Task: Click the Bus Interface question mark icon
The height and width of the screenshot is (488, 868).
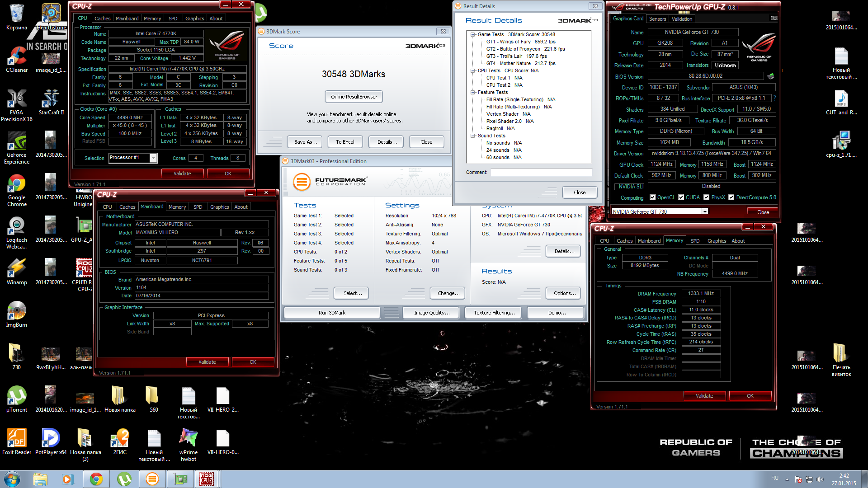Action: [774, 98]
